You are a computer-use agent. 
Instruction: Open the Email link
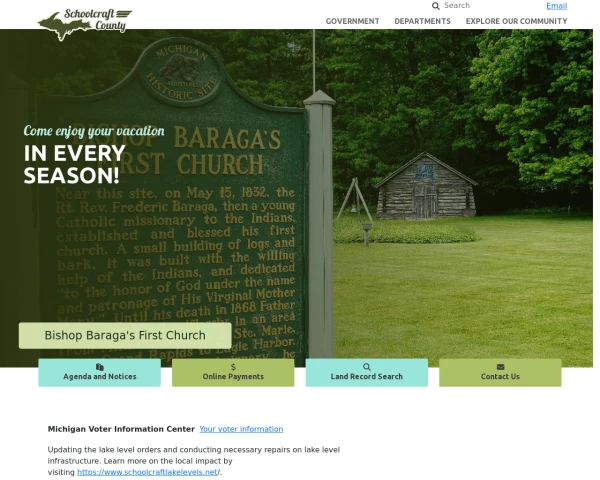pyautogui.click(x=556, y=6)
